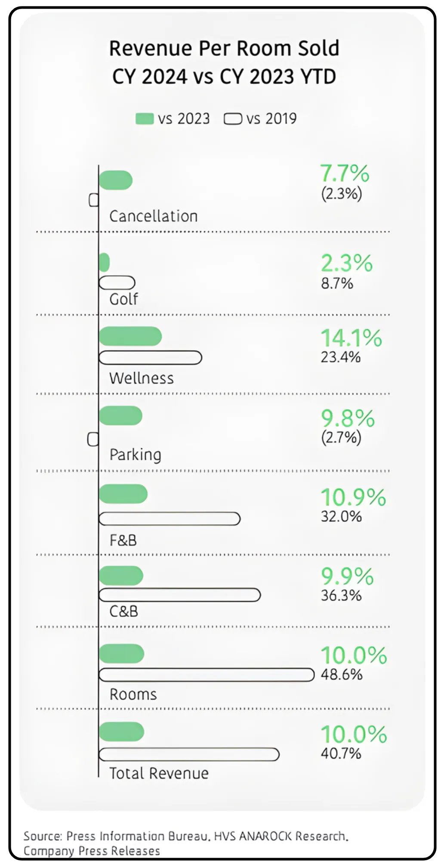Click the outlined C&B vs 2019 bar

[180, 595]
